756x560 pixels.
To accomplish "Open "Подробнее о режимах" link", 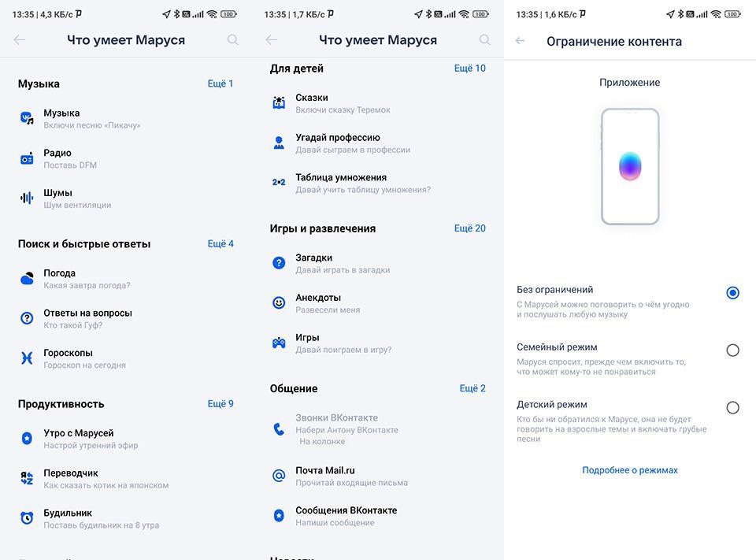I will (630, 470).
